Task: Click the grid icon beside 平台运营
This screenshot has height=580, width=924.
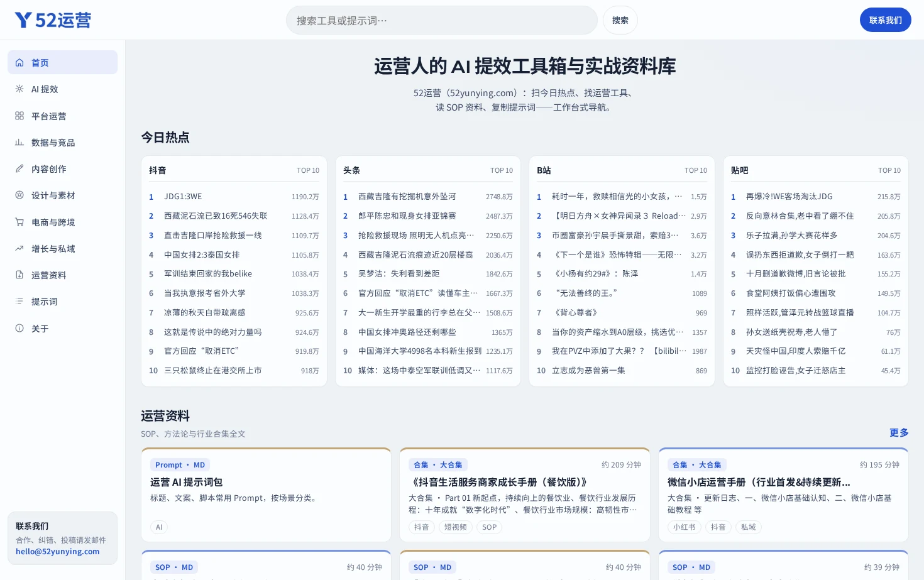Action: (19, 116)
